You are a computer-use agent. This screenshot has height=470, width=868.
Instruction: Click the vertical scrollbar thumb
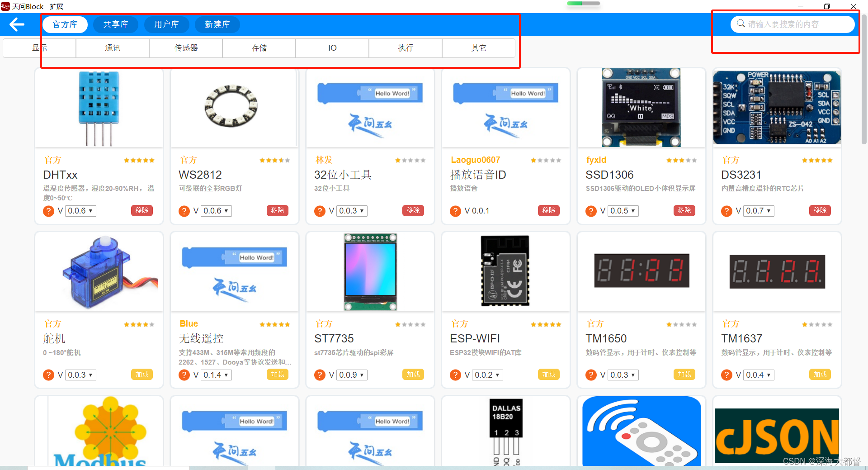coord(864,79)
